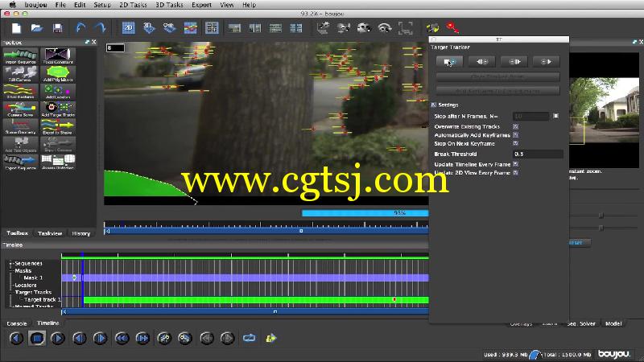The width and height of the screenshot is (644, 362).
Task: Launch the Track Features tool
Action: [21, 92]
